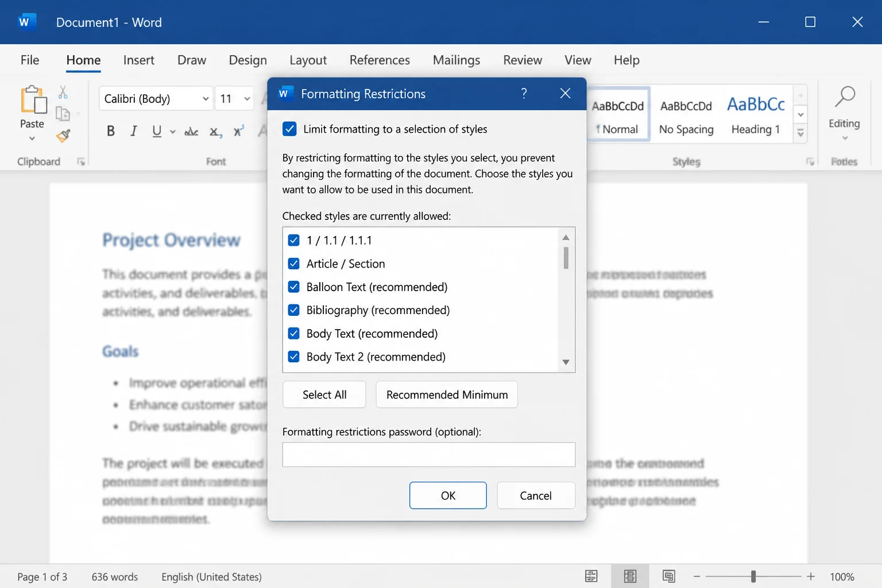
Task: Switch to the Review tab
Action: 523,60
